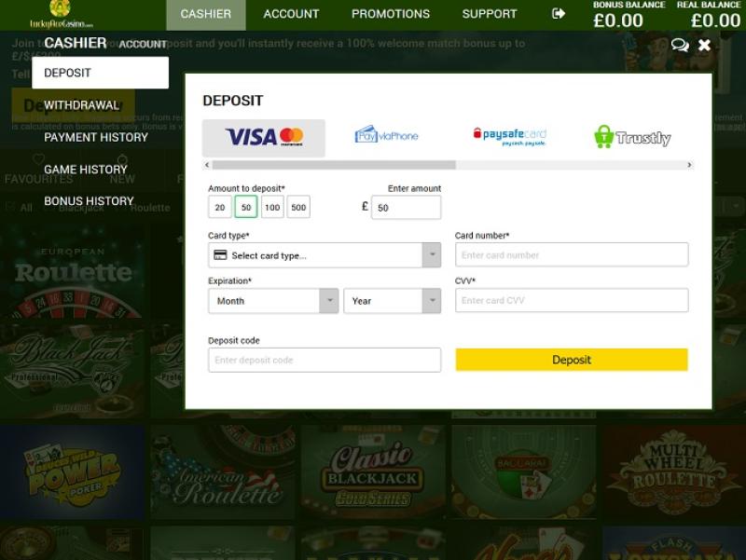Open live chat speech bubble icon

click(680, 45)
